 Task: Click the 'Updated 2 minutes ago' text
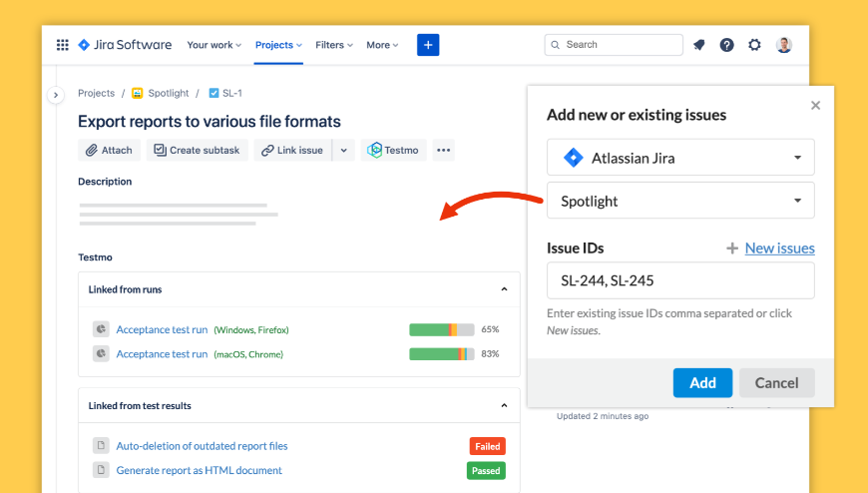tap(603, 416)
